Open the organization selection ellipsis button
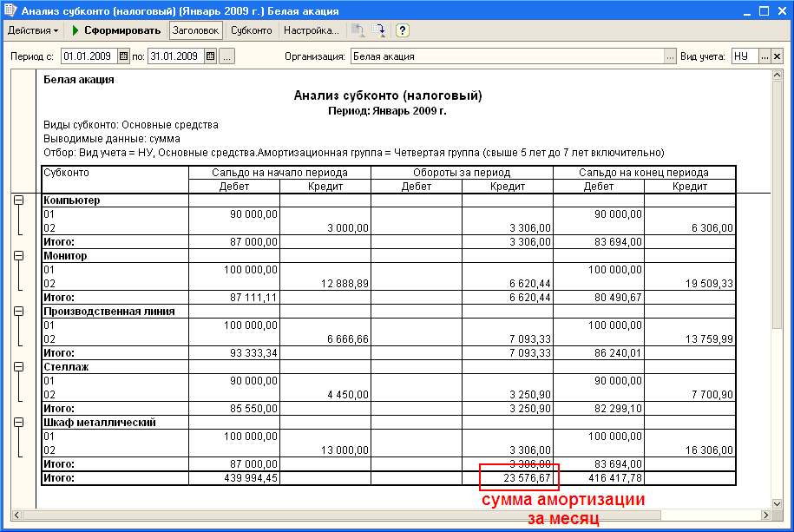The image size is (794, 532). (670, 56)
